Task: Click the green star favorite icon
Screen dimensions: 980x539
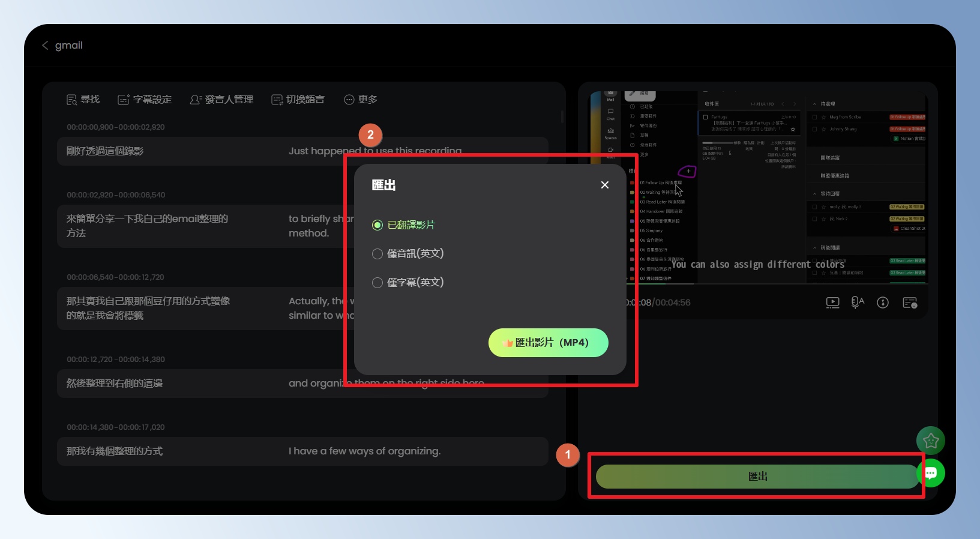Action: [931, 441]
